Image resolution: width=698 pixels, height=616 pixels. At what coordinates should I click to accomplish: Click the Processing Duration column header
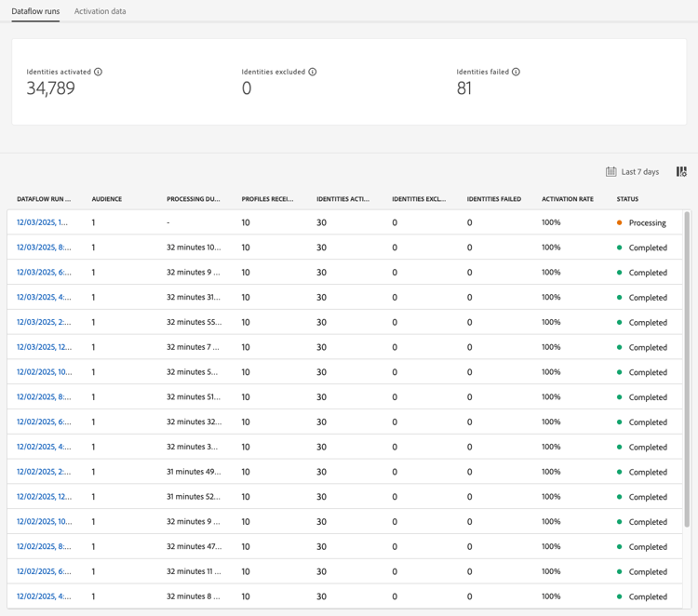pos(194,199)
